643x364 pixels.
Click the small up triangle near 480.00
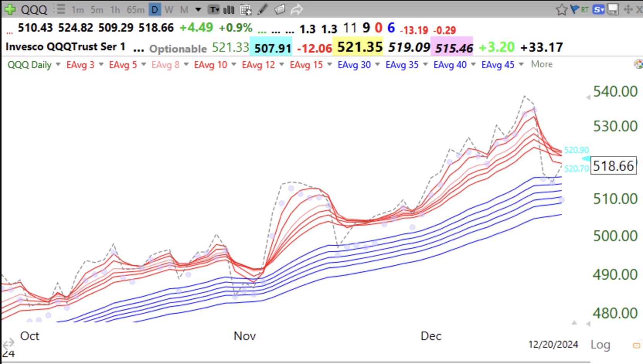pyautogui.click(x=574, y=323)
